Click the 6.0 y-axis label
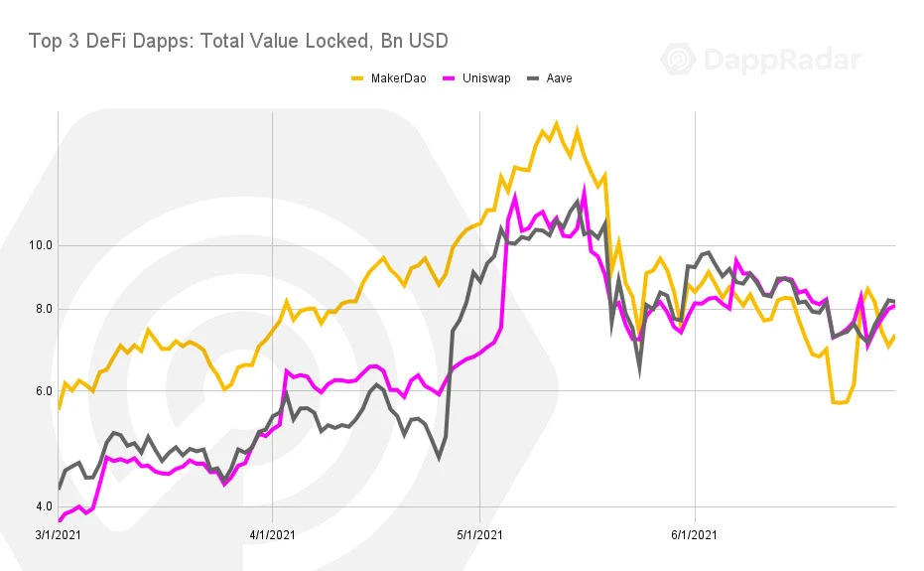The image size is (924, 571). pyautogui.click(x=44, y=390)
